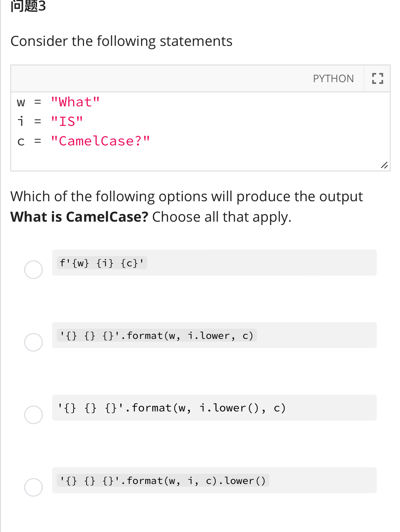The image size is (400, 532).
Task: Click the "Choose all that apply." instruction
Action: [x=222, y=217]
